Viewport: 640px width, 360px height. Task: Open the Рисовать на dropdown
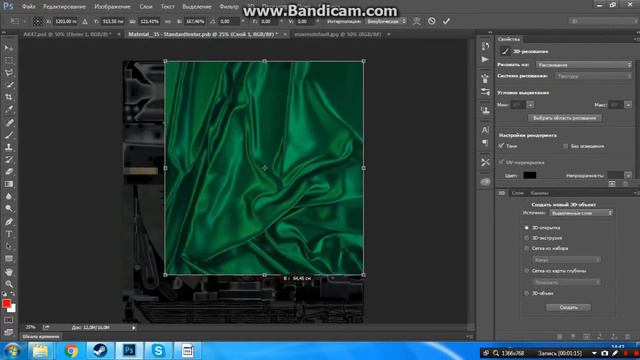(x=584, y=65)
